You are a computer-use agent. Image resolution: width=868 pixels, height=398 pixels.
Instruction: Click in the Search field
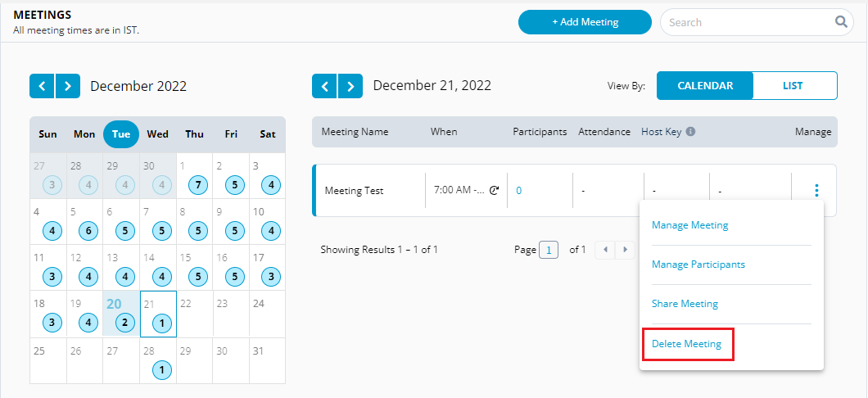pos(745,22)
